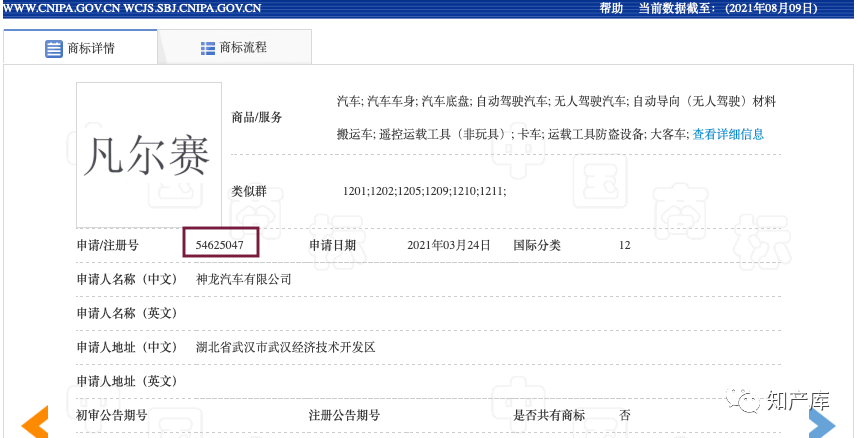Viewport: 857px width, 438px height.
Task: Click the 申请人名称（中文） label
Action: pos(127,279)
